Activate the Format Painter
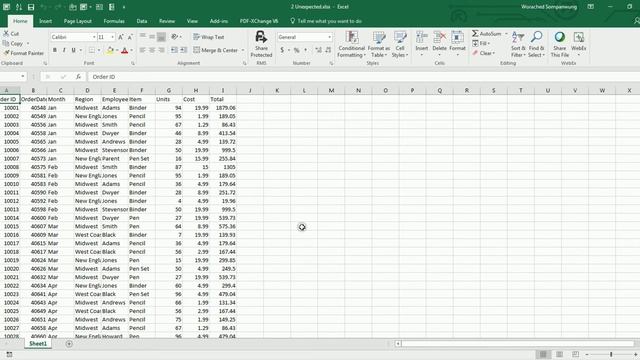Viewport: 640px width, 360px height. coord(23,53)
